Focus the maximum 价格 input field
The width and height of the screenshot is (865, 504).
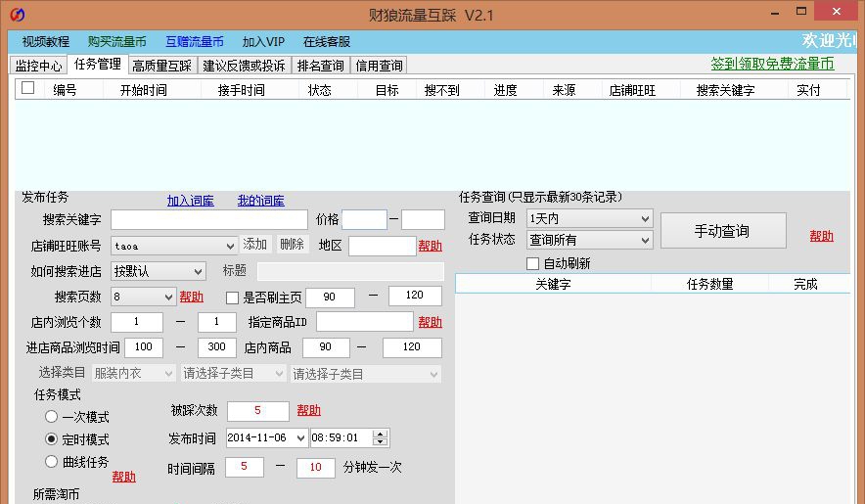click(423, 220)
